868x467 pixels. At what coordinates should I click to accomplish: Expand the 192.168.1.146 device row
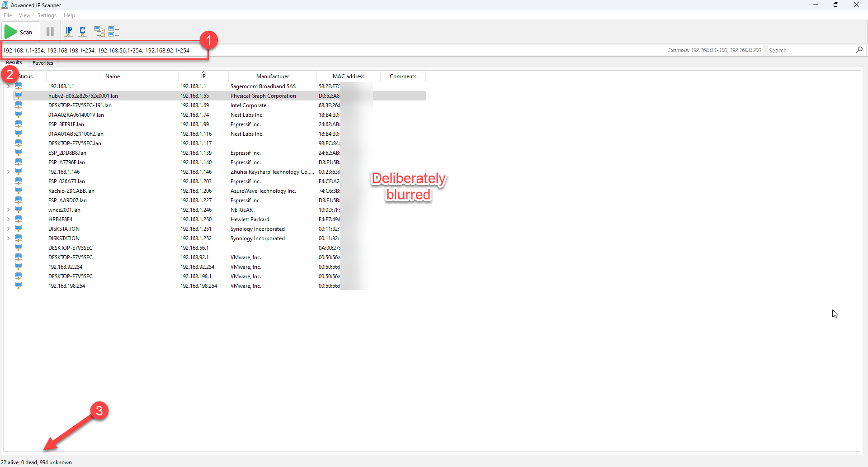pyautogui.click(x=9, y=172)
